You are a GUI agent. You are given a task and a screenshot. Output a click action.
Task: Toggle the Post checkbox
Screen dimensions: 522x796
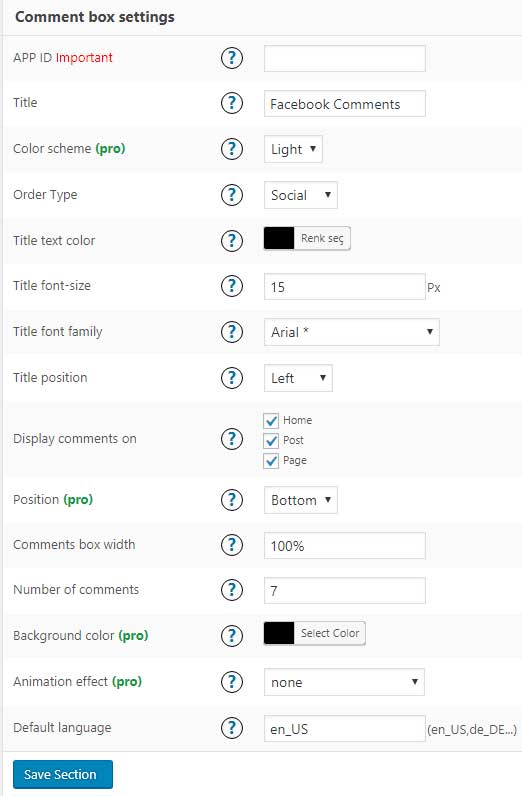(x=271, y=441)
